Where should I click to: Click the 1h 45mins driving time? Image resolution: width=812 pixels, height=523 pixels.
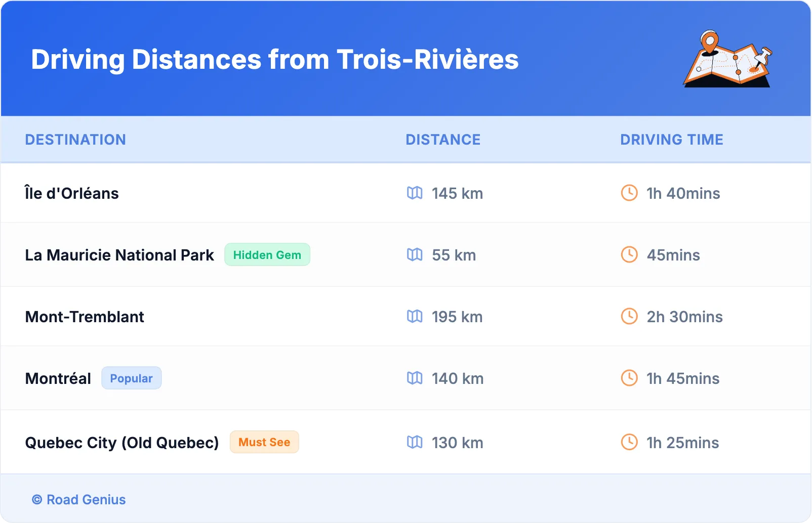pos(683,378)
